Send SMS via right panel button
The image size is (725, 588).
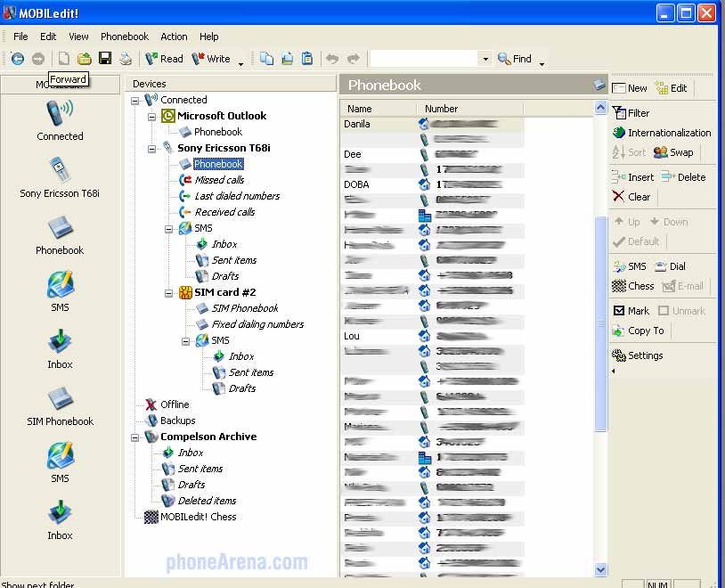point(630,266)
